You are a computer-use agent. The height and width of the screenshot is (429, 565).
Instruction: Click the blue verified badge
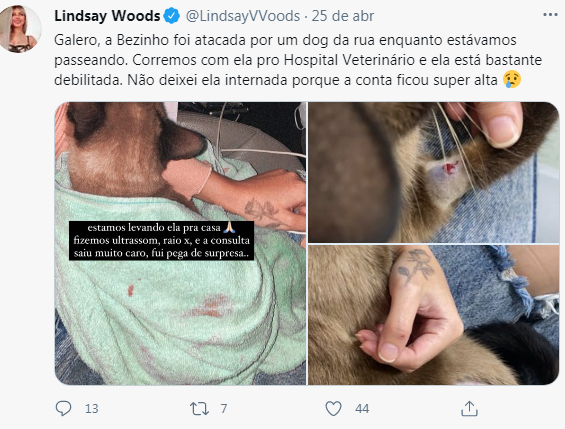coord(172,16)
